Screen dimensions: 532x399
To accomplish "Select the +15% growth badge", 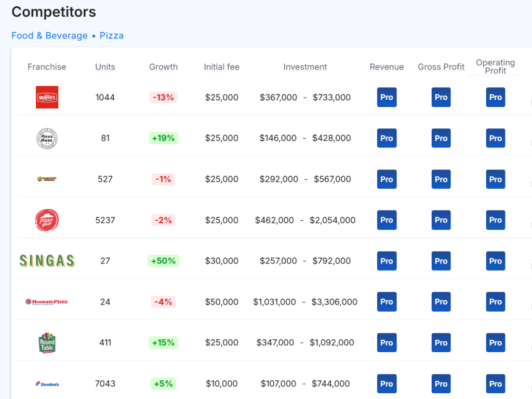I will [x=163, y=343].
